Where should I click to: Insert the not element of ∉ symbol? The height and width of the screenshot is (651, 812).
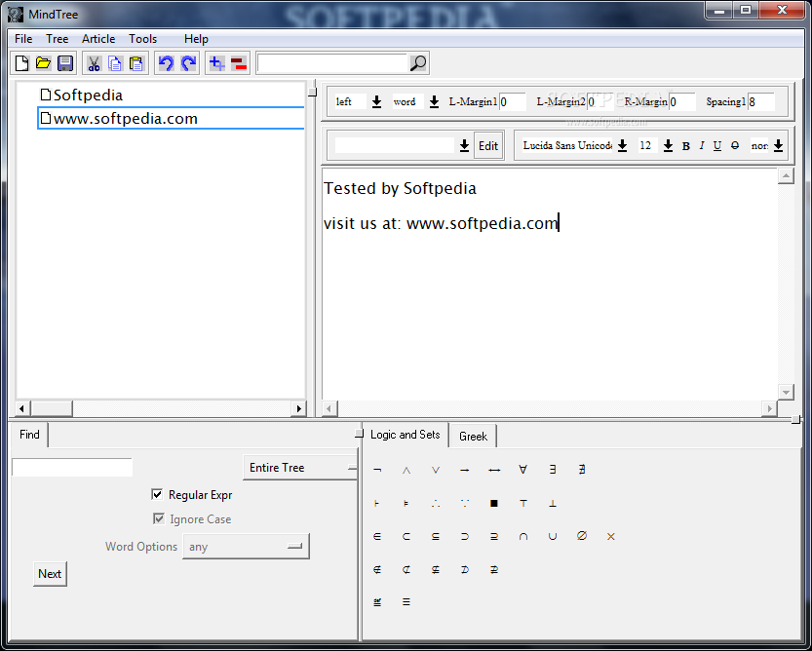[377, 570]
